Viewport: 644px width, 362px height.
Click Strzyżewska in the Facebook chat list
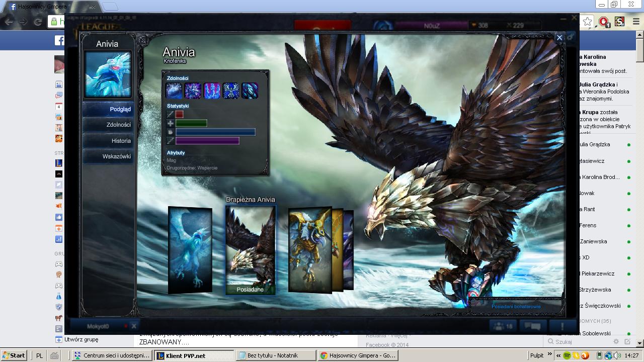click(595, 290)
